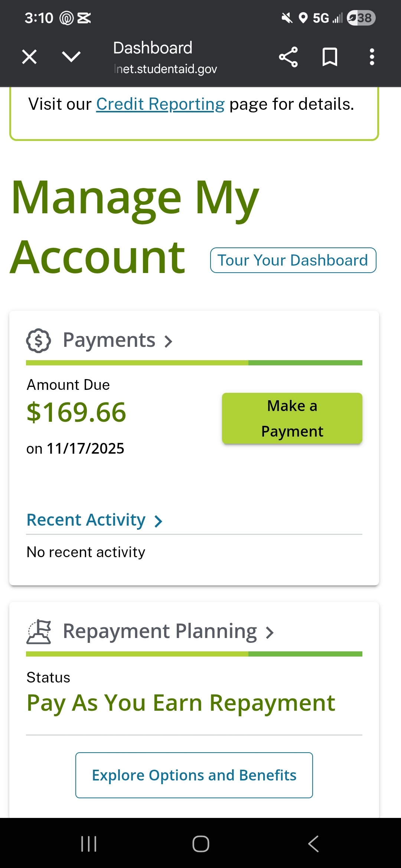This screenshot has width=401, height=868.
Task: Open the Payments heading
Action: click(109, 340)
